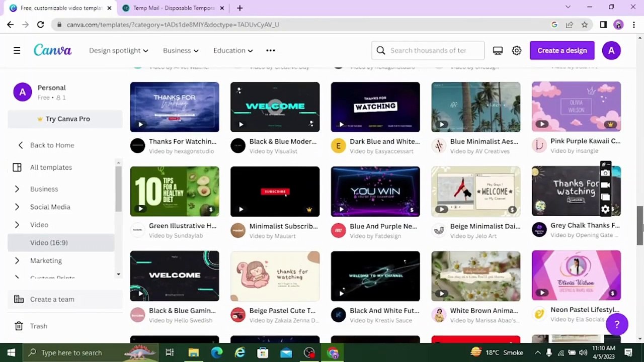Expand the Business dropdown in the header

click(181, 50)
